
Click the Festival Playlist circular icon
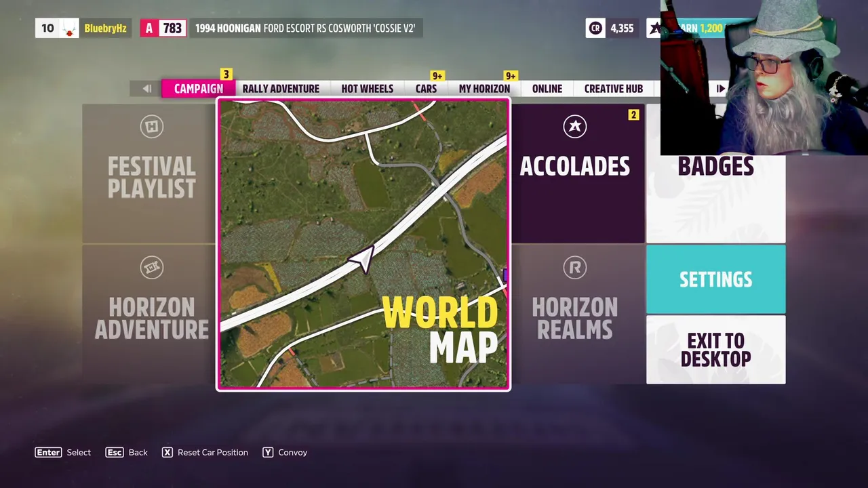(x=151, y=127)
